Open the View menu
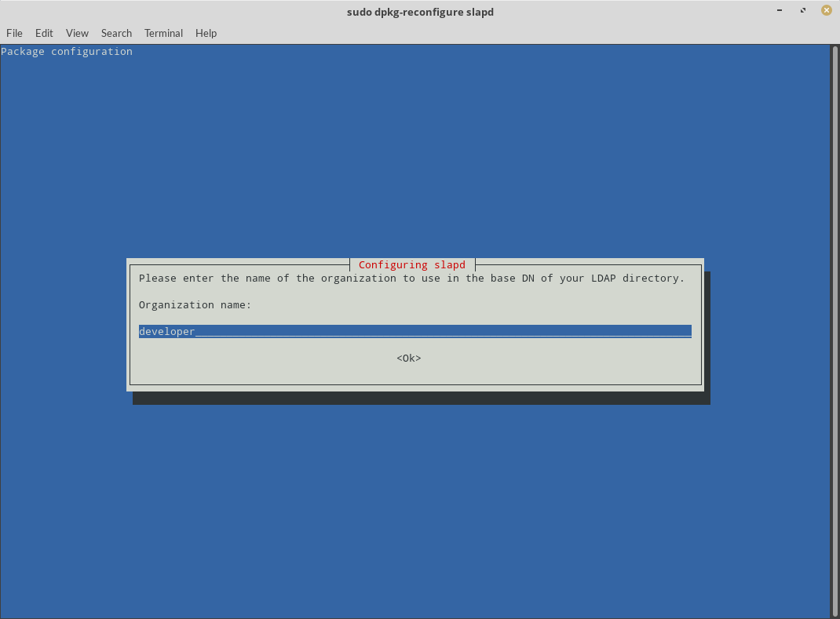The height and width of the screenshot is (619, 840). click(x=77, y=33)
